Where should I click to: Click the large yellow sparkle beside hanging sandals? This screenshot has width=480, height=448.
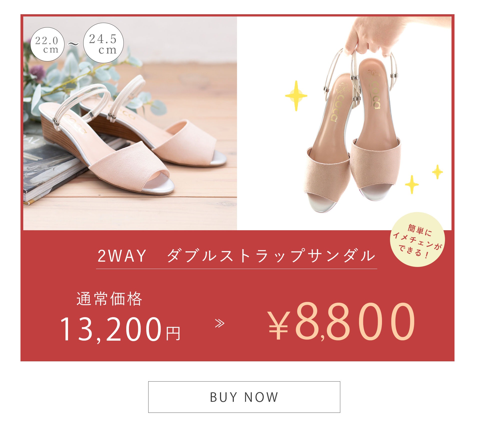point(296,96)
